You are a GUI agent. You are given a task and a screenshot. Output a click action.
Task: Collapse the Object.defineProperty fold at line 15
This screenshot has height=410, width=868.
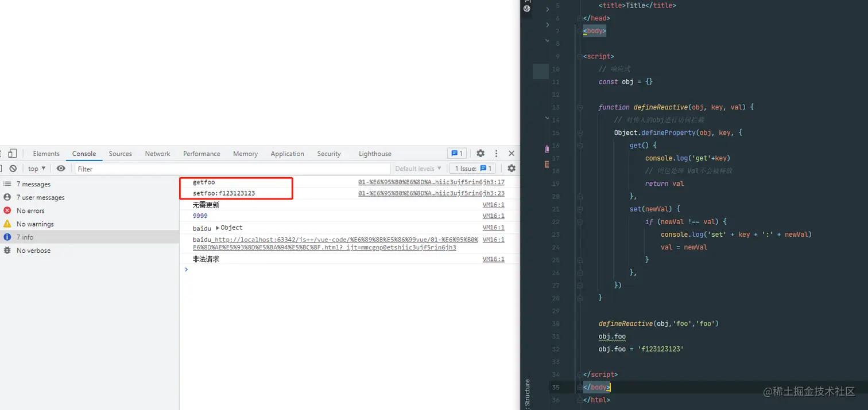[580, 132]
